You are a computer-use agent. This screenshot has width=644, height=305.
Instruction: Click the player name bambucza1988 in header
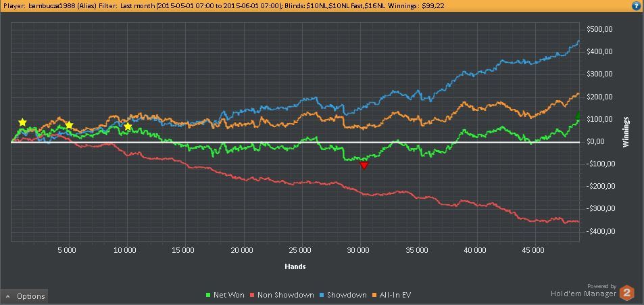[x=51, y=6]
